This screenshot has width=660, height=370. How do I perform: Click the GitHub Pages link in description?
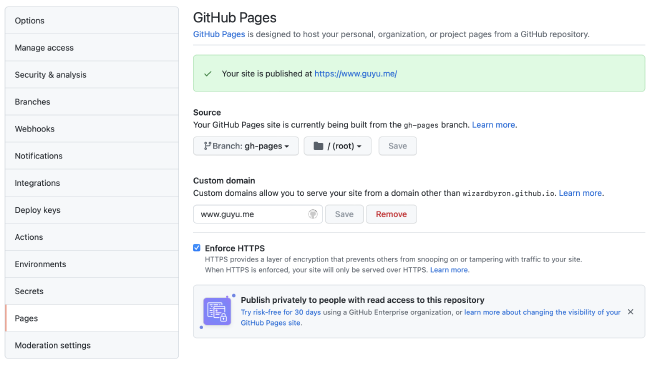pos(219,34)
